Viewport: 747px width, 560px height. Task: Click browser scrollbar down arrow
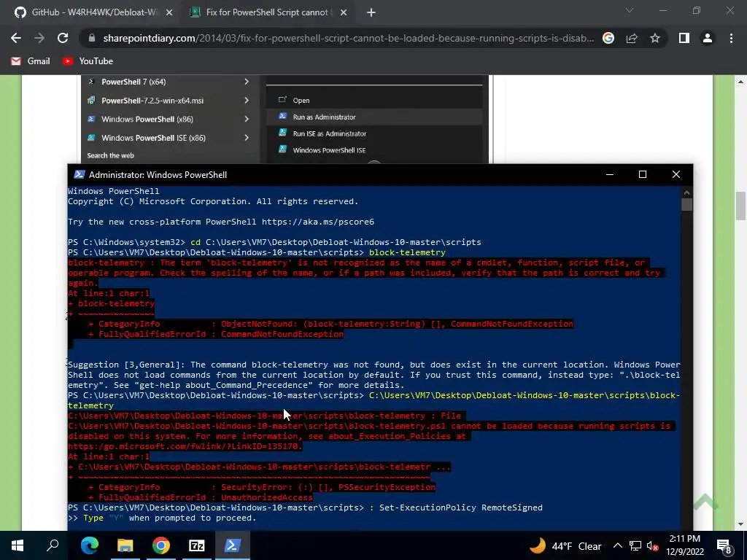[x=740, y=525]
